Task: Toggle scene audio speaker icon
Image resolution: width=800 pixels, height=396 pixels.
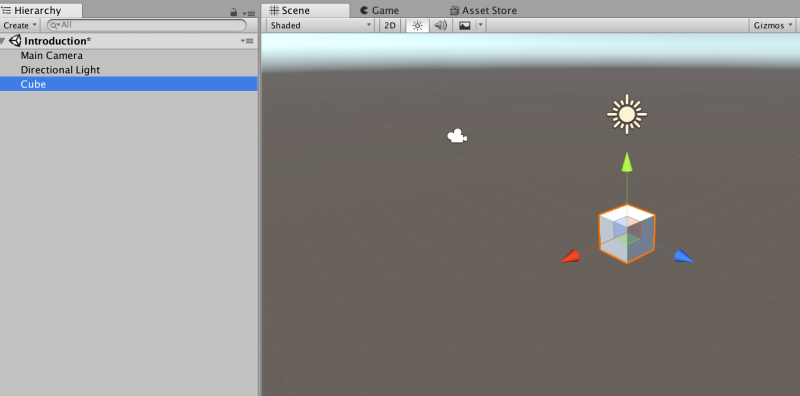Action: pyautogui.click(x=440, y=26)
